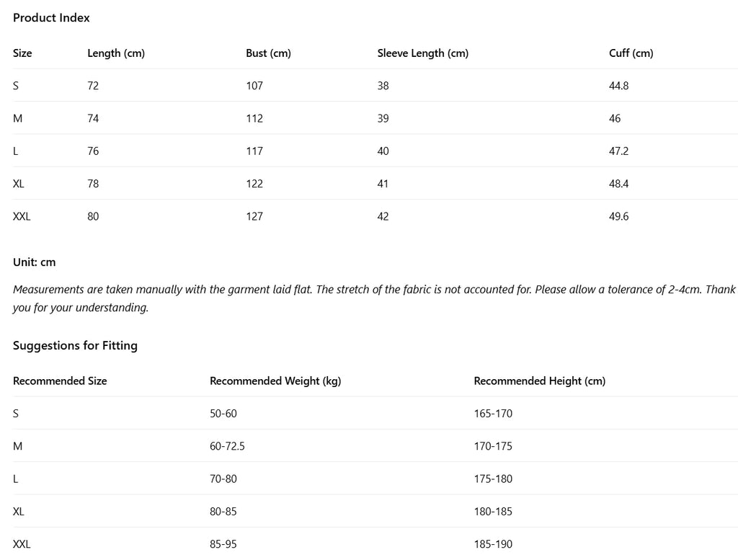Click the Cuff (cm) column header
This screenshot has height=560, width=738.
tap(631, 53)
